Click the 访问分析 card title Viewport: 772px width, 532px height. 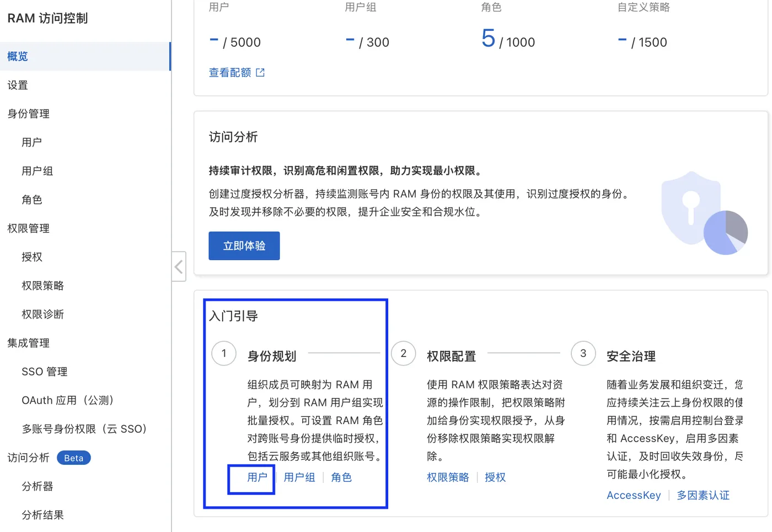coord(233,137)
